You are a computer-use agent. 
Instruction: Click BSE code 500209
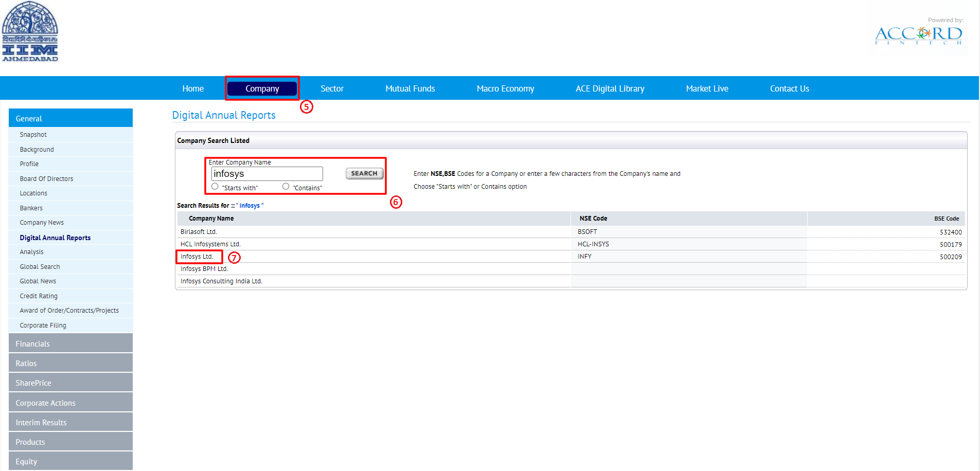point(951,257)
